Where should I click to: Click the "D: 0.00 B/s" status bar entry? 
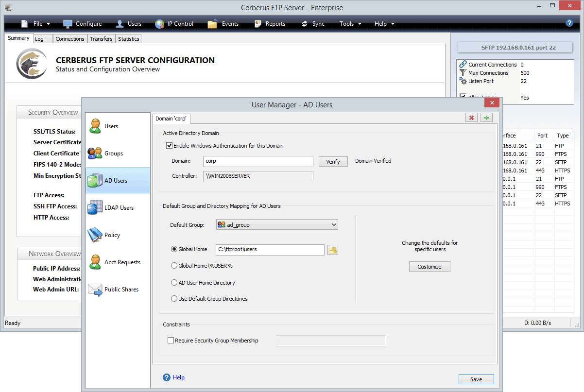pyautogui.click(x=538, y=323)
